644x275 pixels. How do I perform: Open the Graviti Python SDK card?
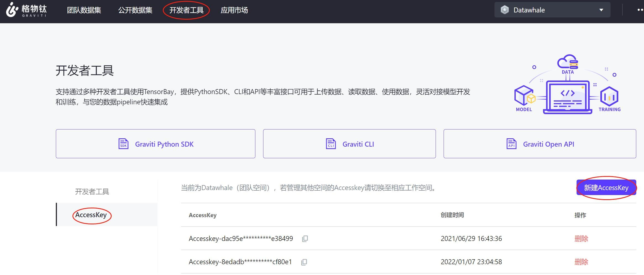[x=155, y=144]
